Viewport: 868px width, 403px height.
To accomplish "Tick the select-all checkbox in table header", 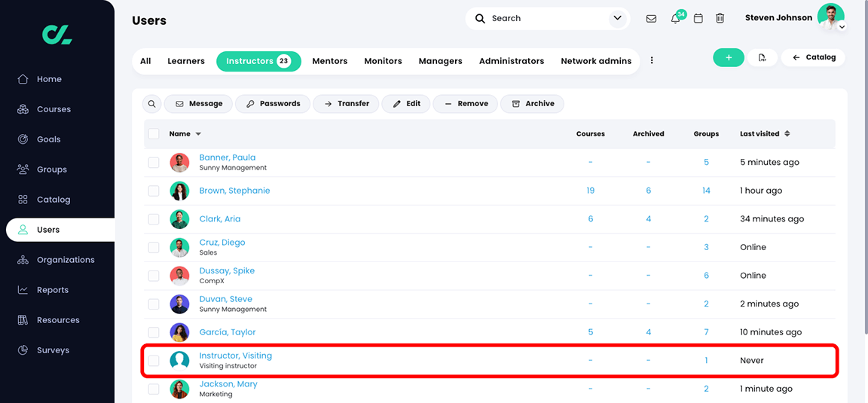I will [154, 133].
